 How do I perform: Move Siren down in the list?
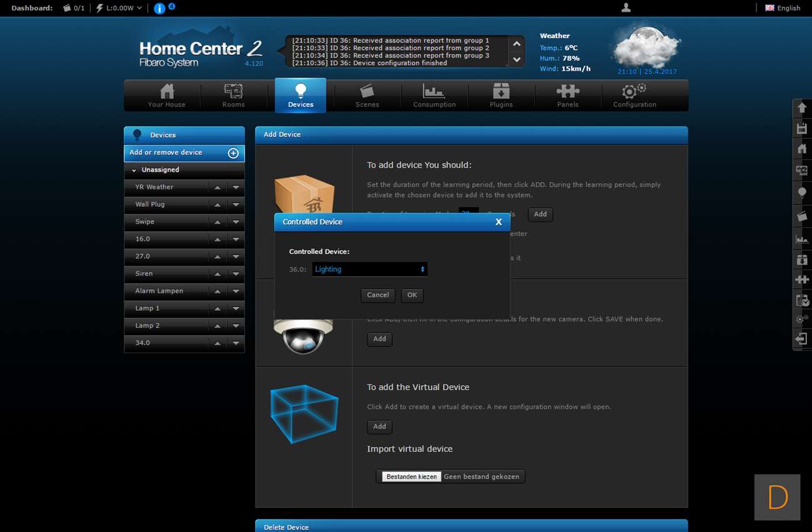[235, 274]
